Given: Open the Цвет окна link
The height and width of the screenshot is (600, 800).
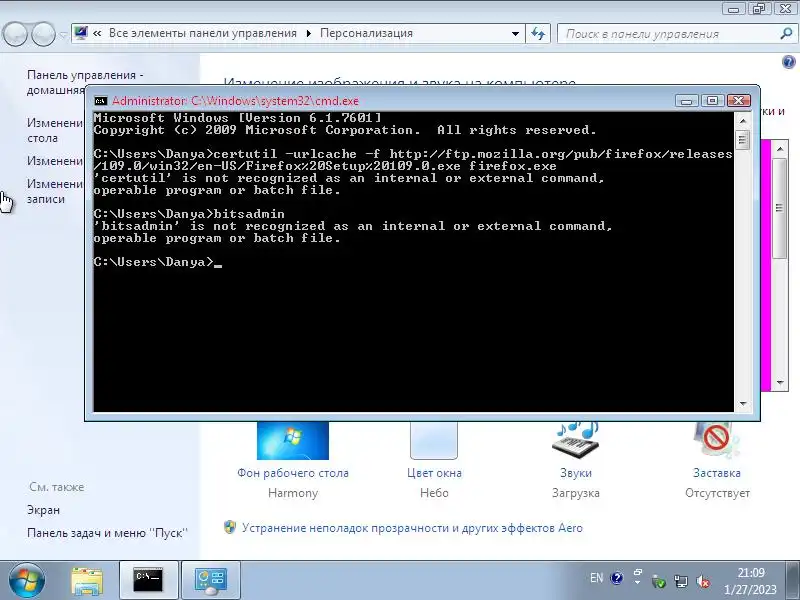Looking at the screenshot, I should [x=434, y=473].
